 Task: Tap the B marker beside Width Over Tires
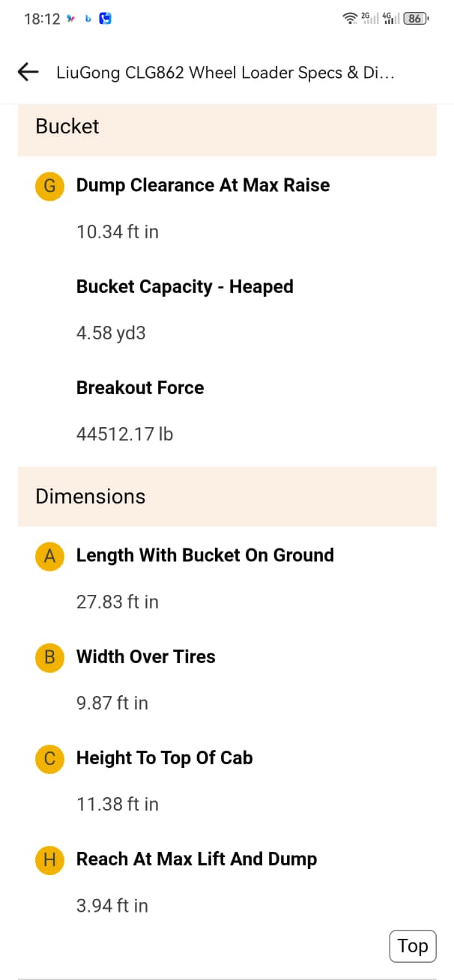(49, 657)
